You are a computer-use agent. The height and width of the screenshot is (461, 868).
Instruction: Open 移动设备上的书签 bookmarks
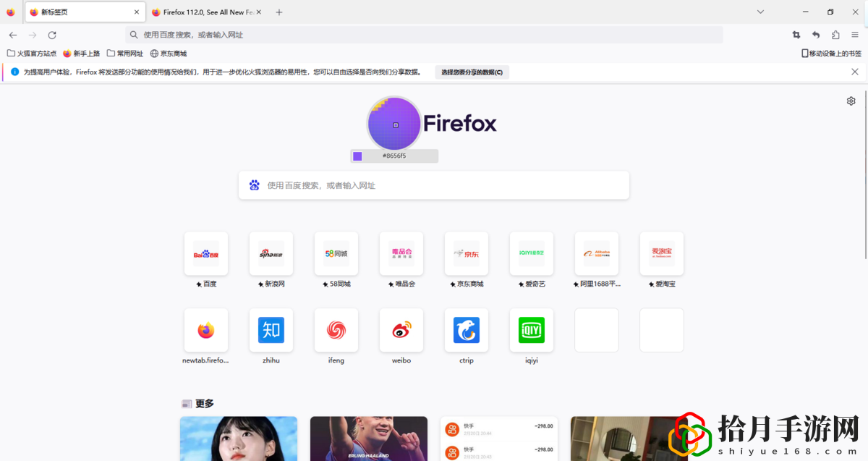click(831, 54)
